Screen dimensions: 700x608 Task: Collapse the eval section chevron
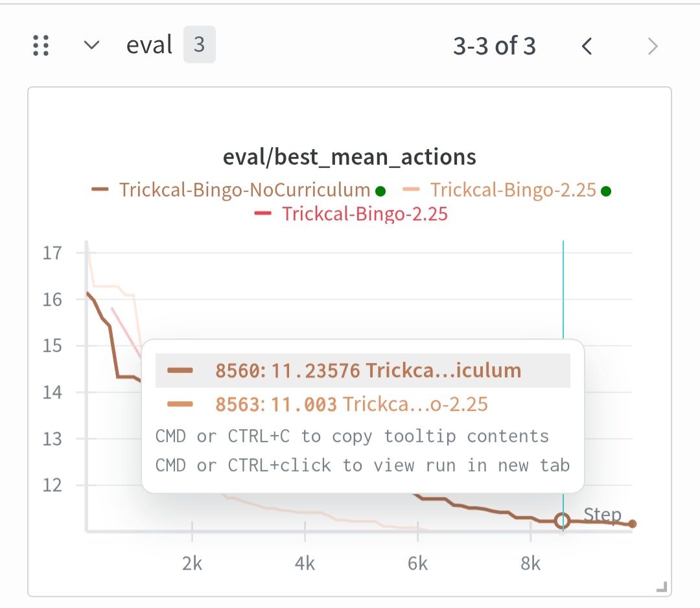[x=92, y=46]
